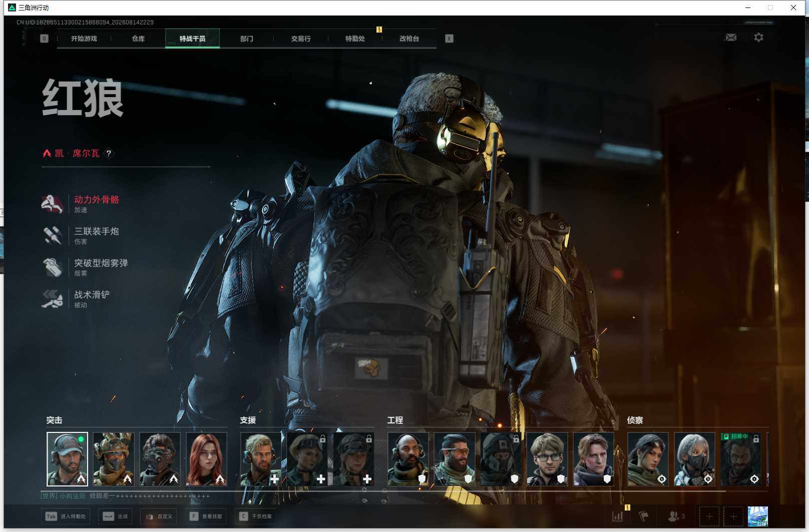Screen dimensions: 809x532
Task: Open the settings gear icon
Action: (x=758, y=38)
